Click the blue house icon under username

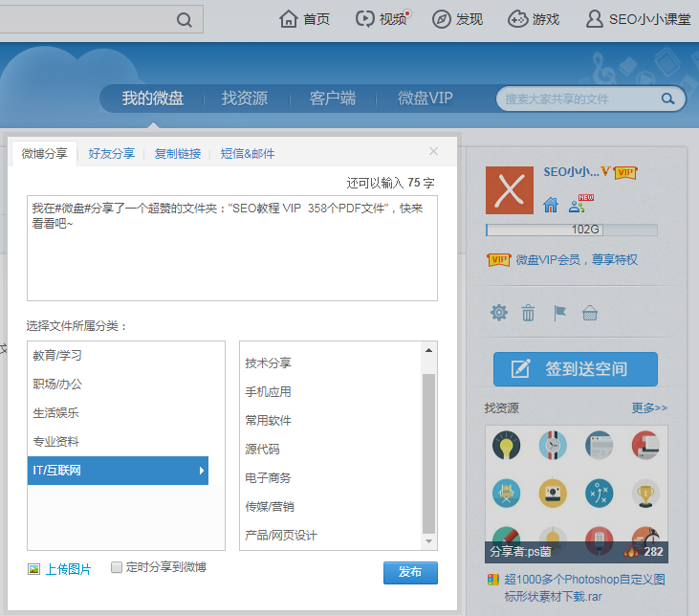point(551,205)
